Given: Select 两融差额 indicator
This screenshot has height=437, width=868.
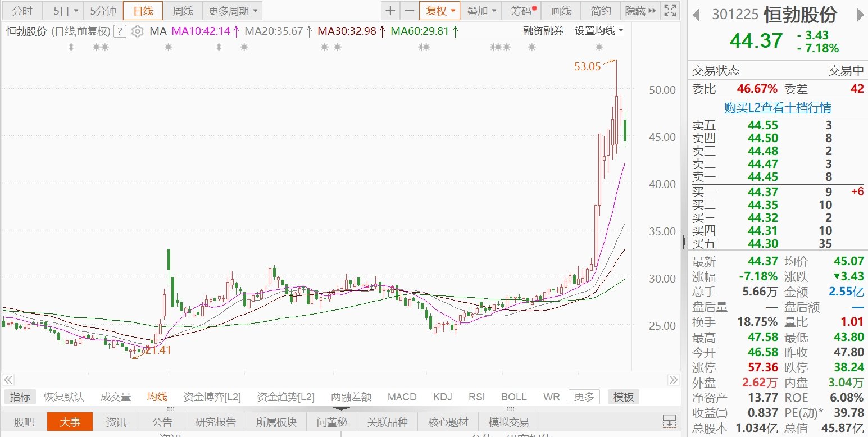Looking at the screenshot, I should click(x=351, y=397).
